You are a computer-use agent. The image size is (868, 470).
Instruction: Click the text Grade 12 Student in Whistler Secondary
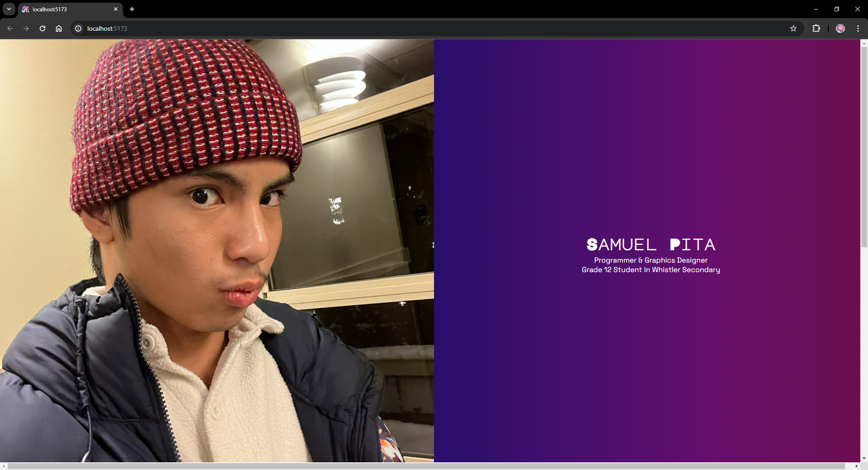(x=651, y=270)
